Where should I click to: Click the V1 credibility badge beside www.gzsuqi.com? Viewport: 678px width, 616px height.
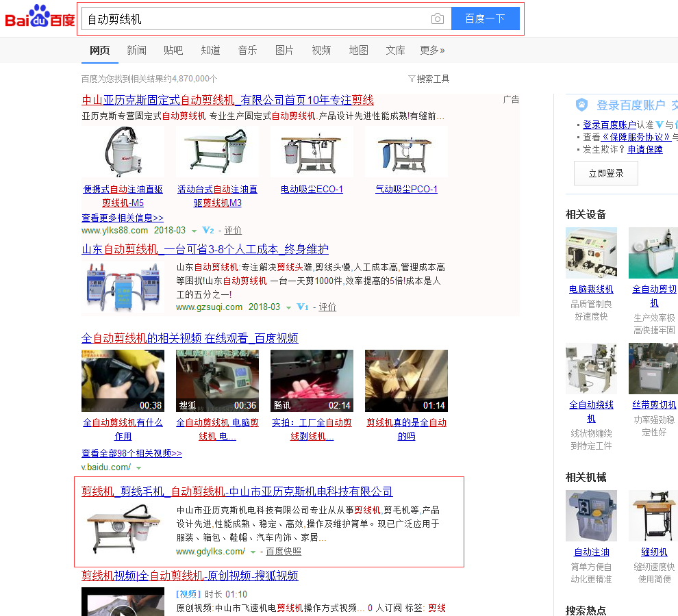point(303,307)
